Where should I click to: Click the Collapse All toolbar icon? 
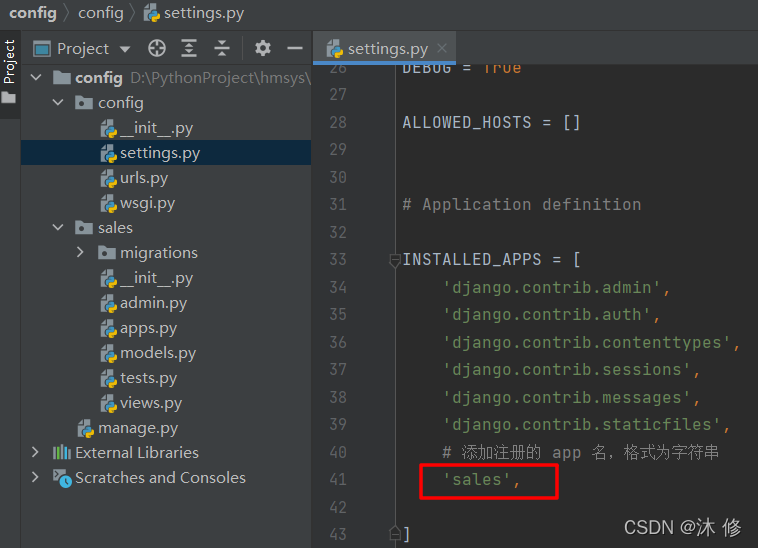221,48
